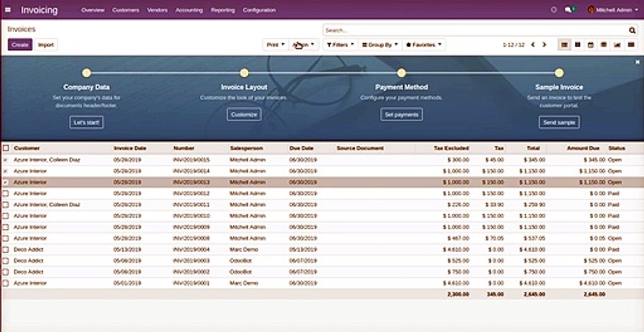
Task: Open the Vendors menu
Action: point(157,10)
